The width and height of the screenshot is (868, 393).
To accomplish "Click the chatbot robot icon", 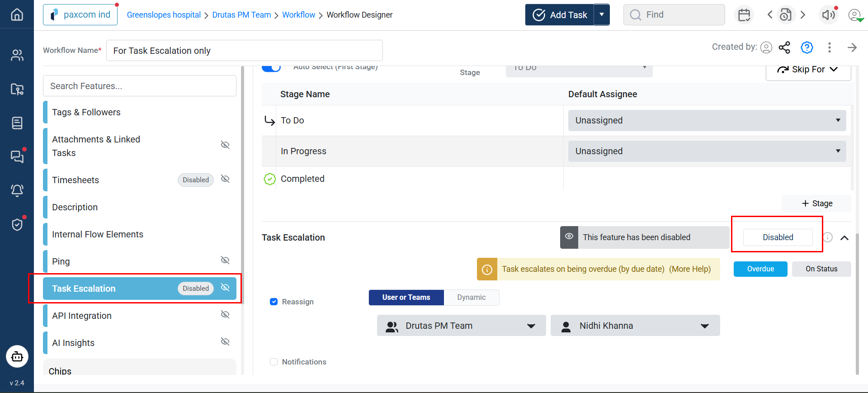I will [17, 357].
